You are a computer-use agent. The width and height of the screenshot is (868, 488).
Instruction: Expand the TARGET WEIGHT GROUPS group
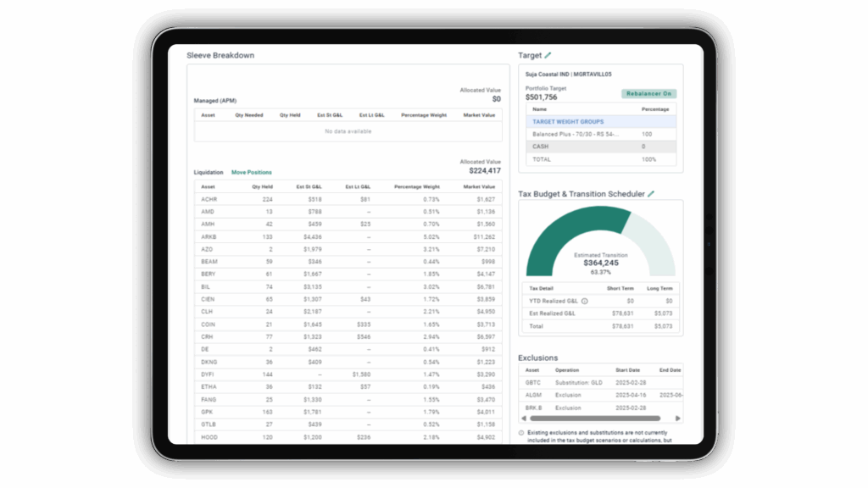coord(568,121)
